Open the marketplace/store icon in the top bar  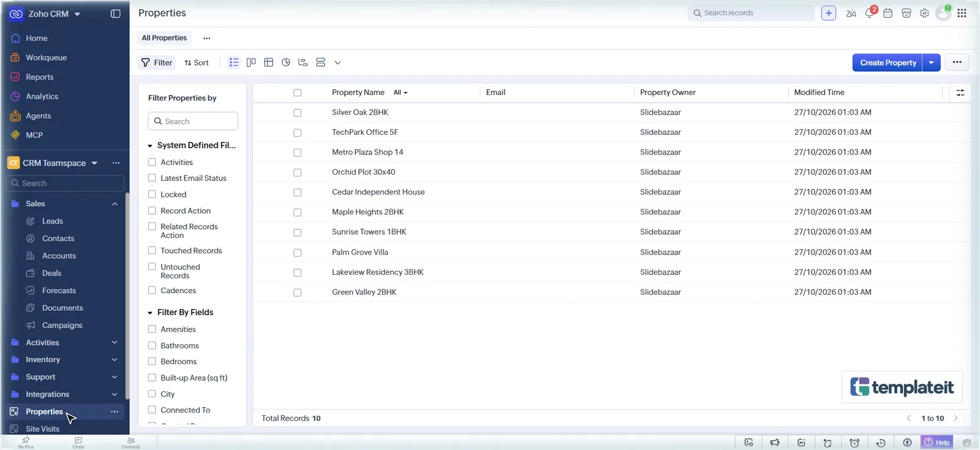coord(907,13)
